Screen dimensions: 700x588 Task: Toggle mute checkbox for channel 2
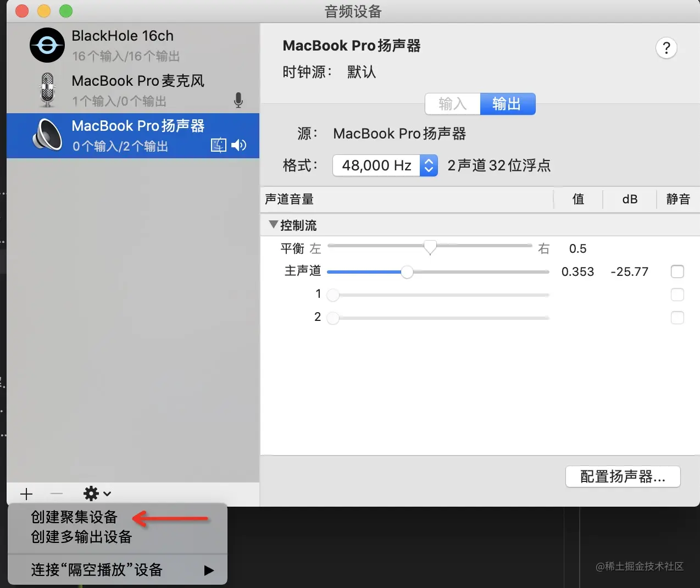click(x=677, y=318)
